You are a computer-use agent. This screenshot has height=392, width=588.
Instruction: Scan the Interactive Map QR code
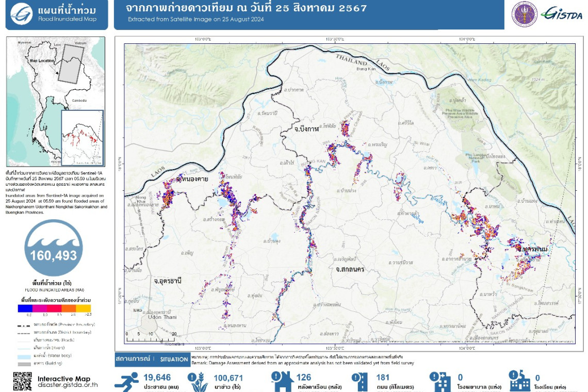point(22,381)
